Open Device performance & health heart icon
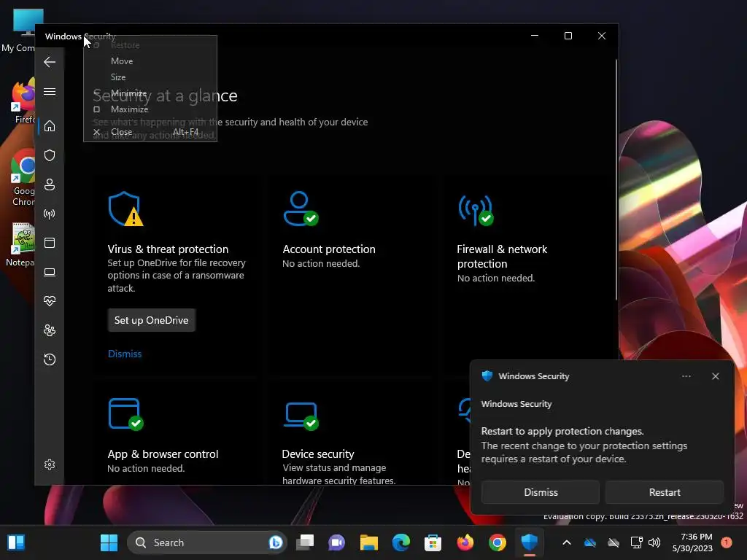The image size is (747, 560). pos(50,301)
